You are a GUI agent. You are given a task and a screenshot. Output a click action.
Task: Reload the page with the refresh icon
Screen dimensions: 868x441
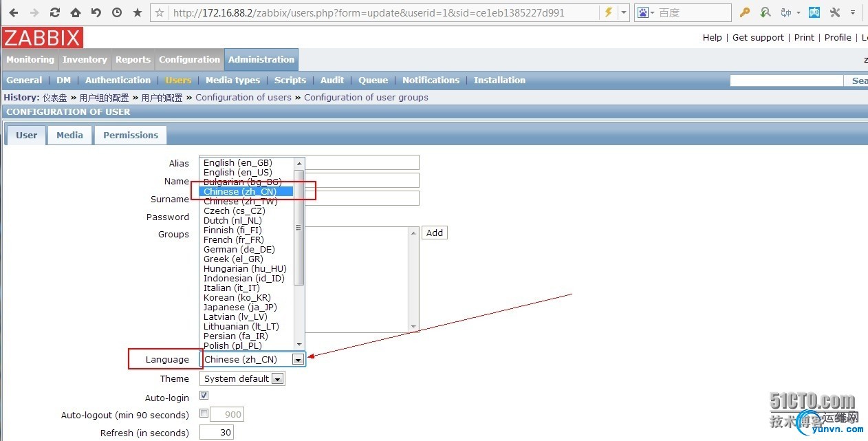pyautogui.click(x=55, y=12)
